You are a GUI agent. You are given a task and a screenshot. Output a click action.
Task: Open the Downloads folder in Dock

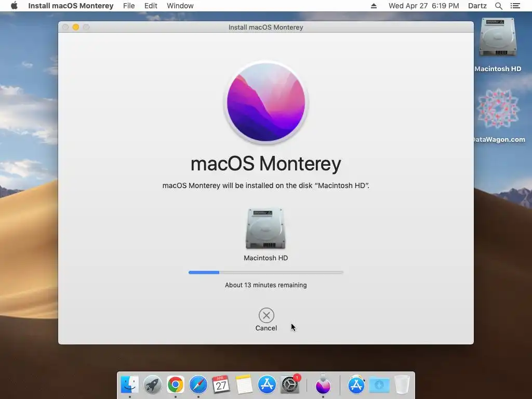click(x=379, y=385)
